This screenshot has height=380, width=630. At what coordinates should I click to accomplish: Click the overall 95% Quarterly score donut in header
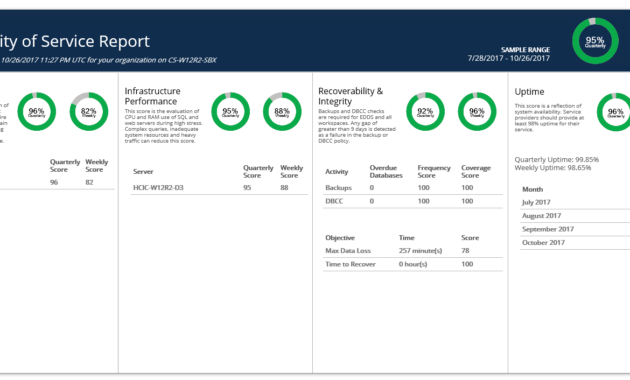tap(595, 41)
